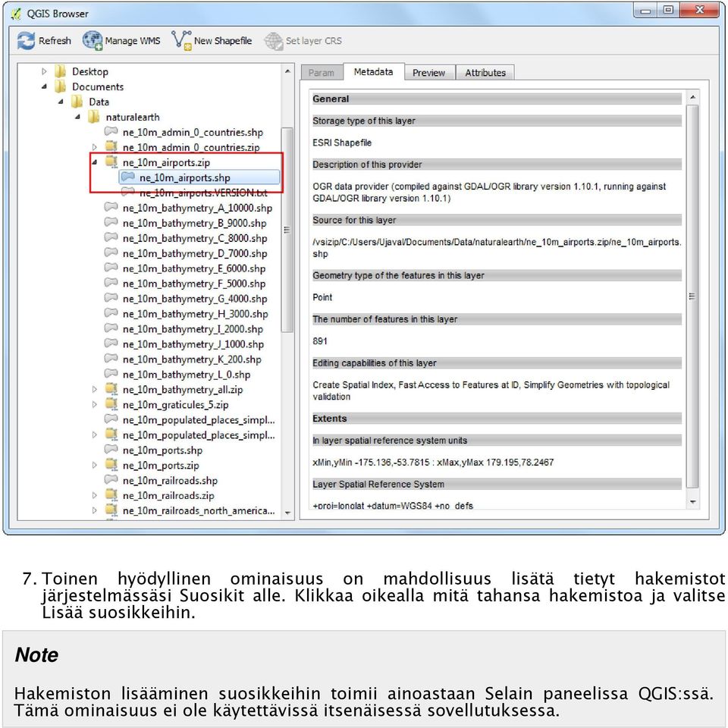Image resolution: width=728 pixels, height=728 pixels.
Task: Click the ne_10m_railroads.zip archive icon
Action: coord(111,495)
